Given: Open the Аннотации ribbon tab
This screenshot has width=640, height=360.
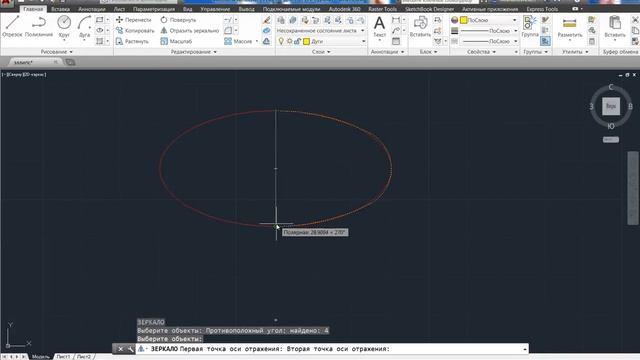Looking at the screenshot, I should click(91, 9).
